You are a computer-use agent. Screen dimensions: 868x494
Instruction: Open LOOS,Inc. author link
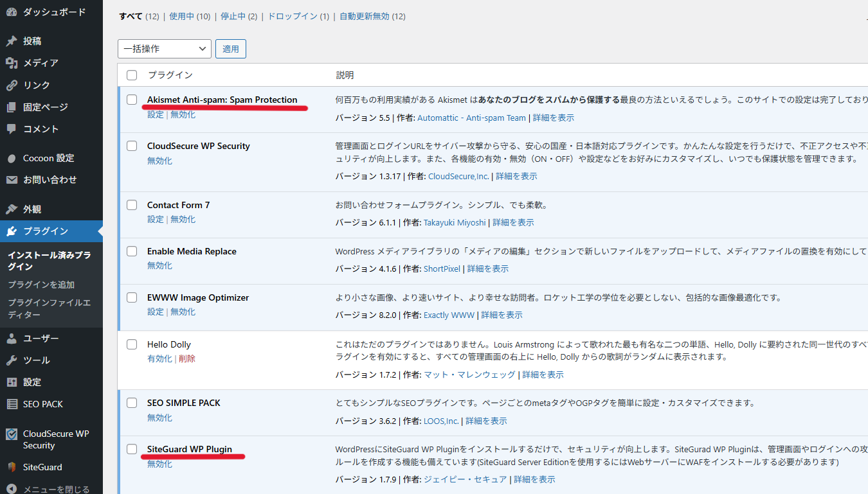[441, 421]
